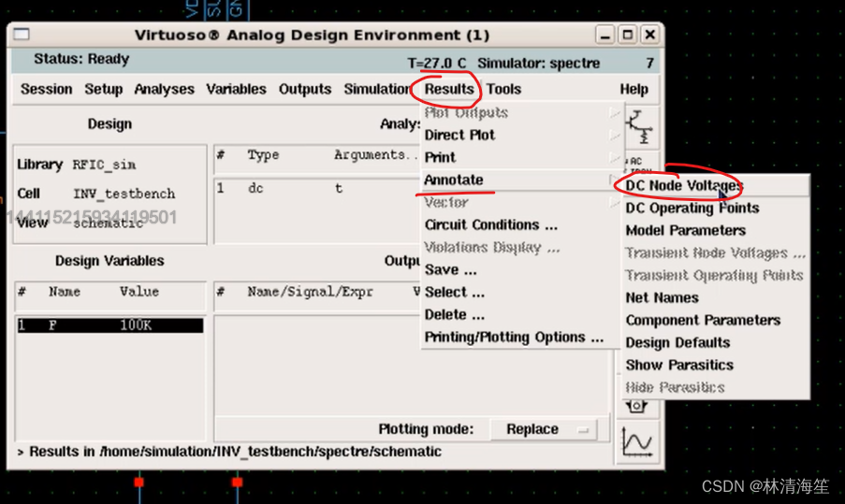Click the View schematic value
The height and width of the screenshot is (504, 845).
(109, 223)
